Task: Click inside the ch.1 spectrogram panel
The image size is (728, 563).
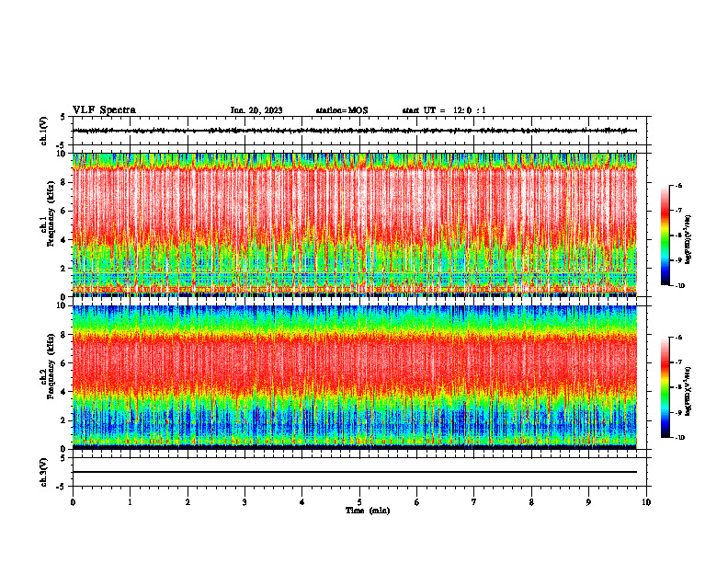Action: pos(355,224)
